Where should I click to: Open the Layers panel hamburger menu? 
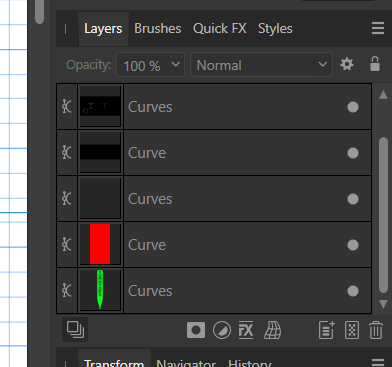pyautogui.click(x=378, y=28)
